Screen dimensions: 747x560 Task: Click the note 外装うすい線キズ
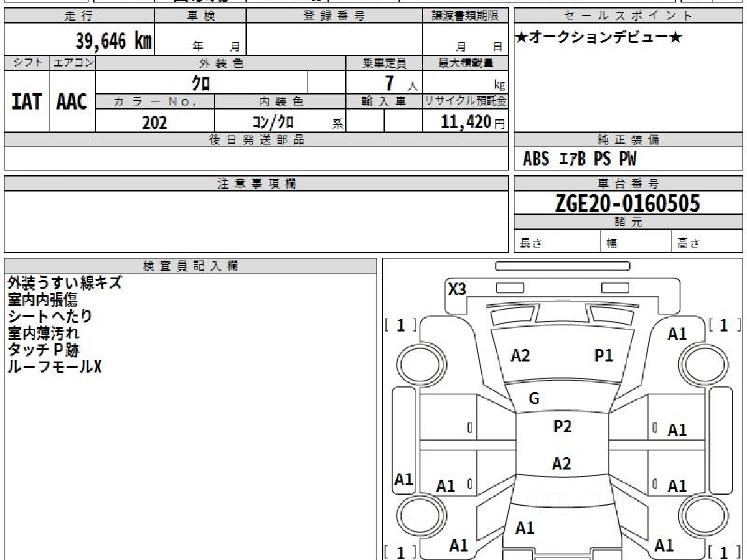pyautogui.click(x=65, y=283)
